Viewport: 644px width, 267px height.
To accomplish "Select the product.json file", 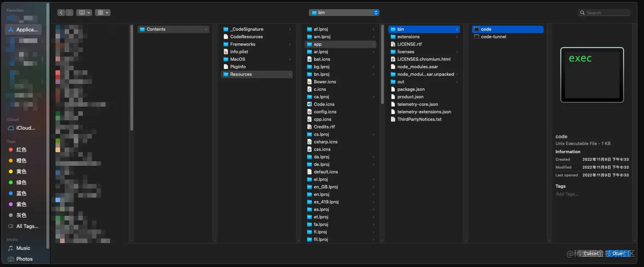I will [x=424, y=97].
